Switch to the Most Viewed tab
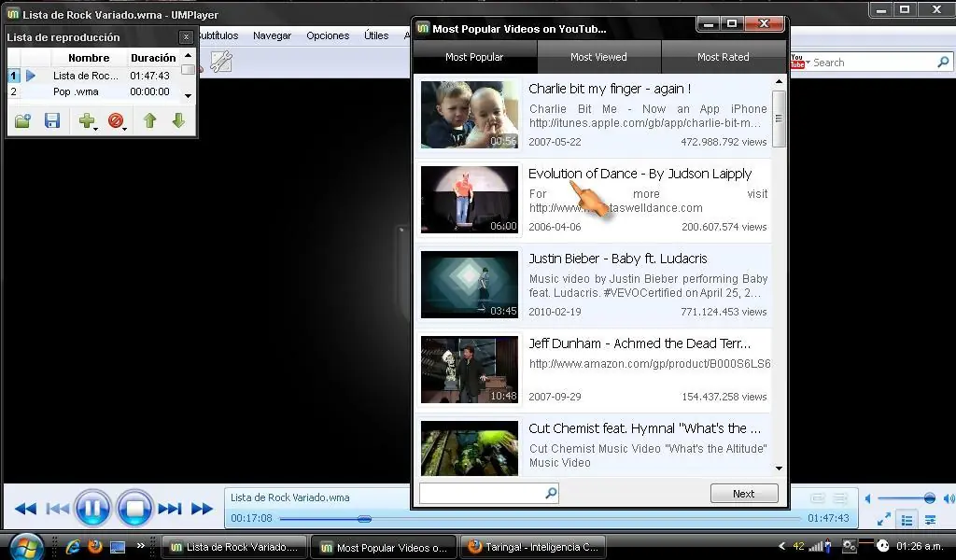The width and height of the screenshot is (956, 560). (x=598, y=57)
